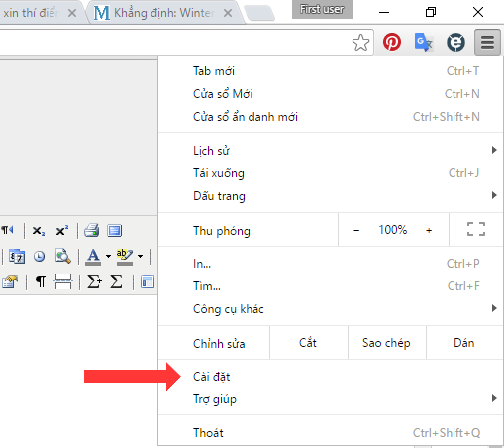This screenshot has height=448, width=504.
Task: Toggle fullscreen mode from the zoom row
Action: click(x=476, y=229)
